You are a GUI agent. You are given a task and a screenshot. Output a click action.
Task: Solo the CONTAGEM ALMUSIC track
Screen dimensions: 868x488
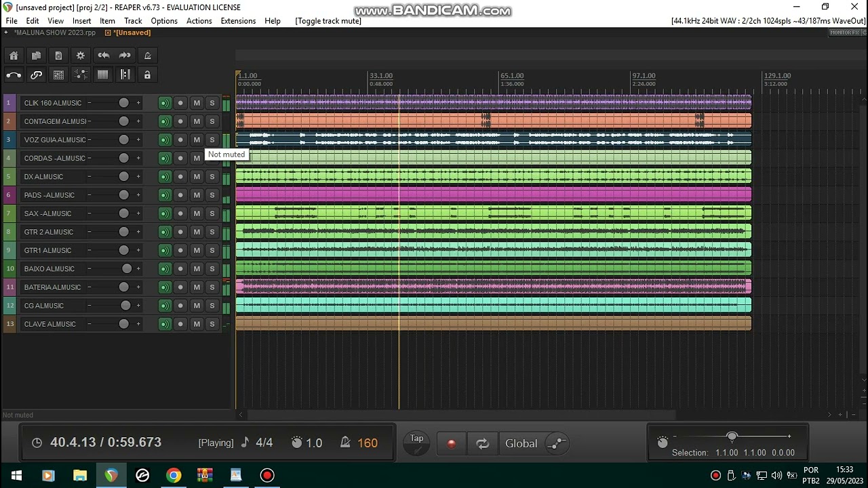[212, 121]
